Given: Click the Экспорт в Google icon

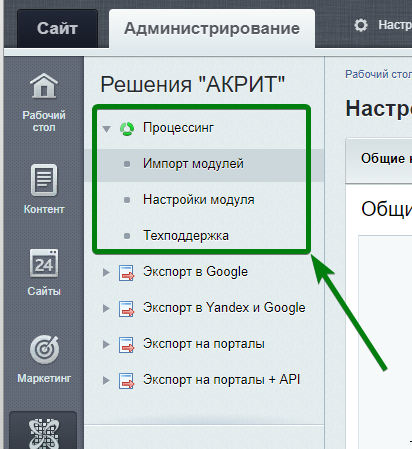Looking at the screenshot, I should (127, 273).
